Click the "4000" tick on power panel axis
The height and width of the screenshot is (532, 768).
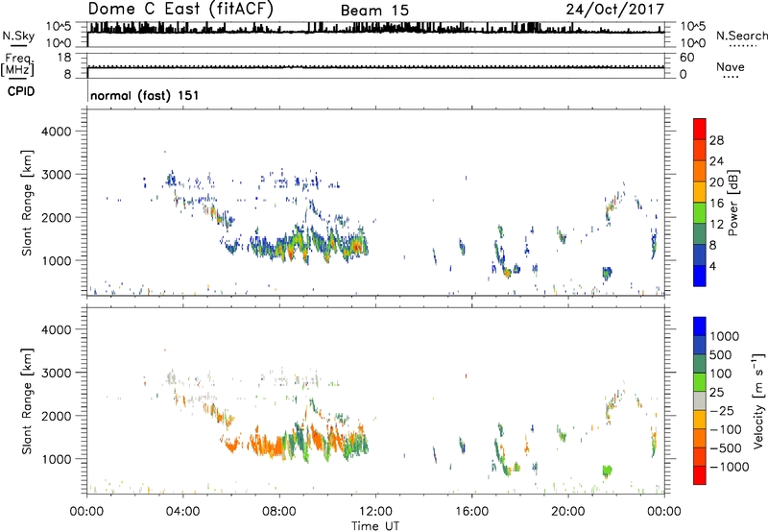57,132
